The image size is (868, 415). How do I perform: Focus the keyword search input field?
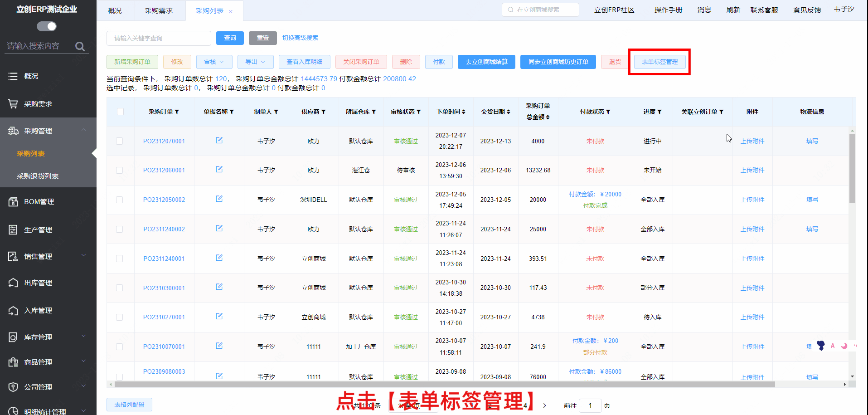point(159,38)
